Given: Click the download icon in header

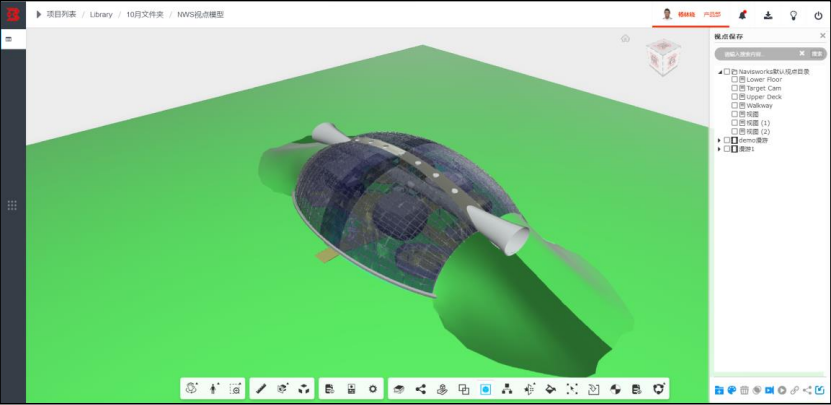Looking at the screenshot, I should (x=768, y=15).
